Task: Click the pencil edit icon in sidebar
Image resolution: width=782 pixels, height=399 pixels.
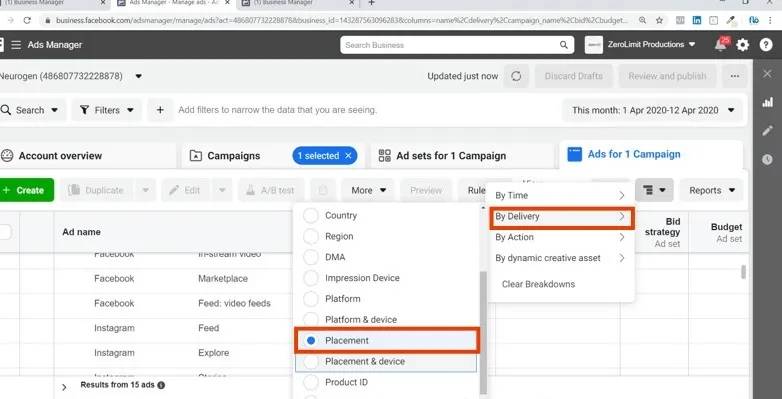Action: click(768, 131)
